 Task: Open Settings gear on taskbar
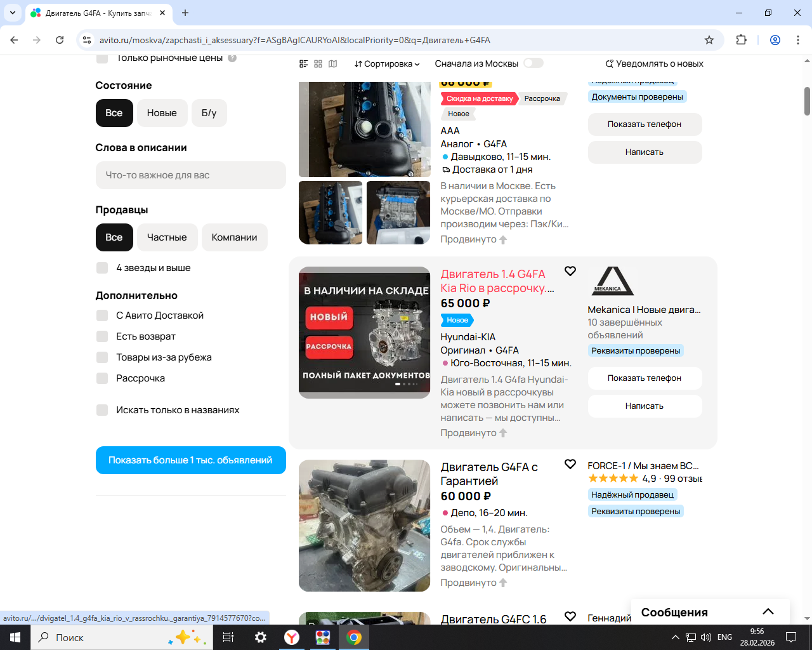coord(260,637)
